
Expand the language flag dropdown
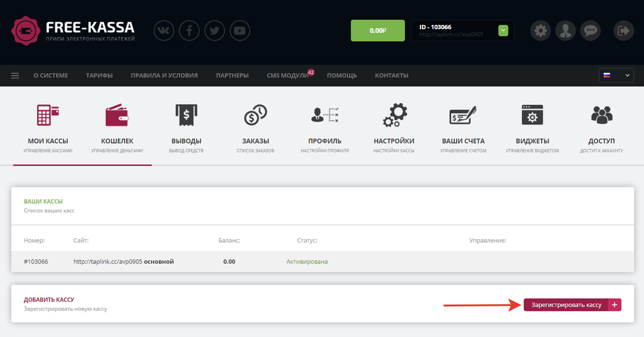[616, 75]
